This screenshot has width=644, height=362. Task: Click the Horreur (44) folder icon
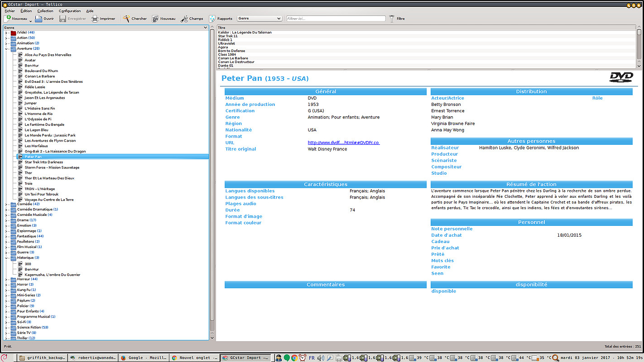point(13,279)
